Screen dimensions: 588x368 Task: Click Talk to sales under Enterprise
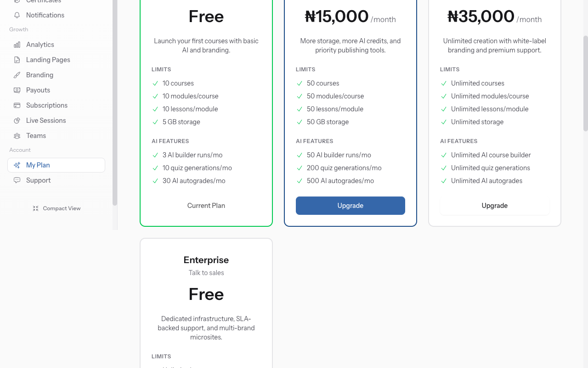click(x=206, y=272)
